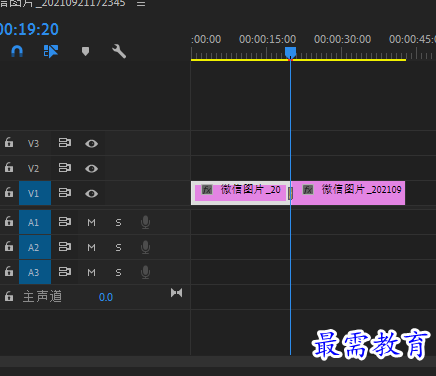Image resolution: width=436 pixels, height=376 pixels.
Task: Click the blue playhead marker on ruler
Action: click(290, 52)
